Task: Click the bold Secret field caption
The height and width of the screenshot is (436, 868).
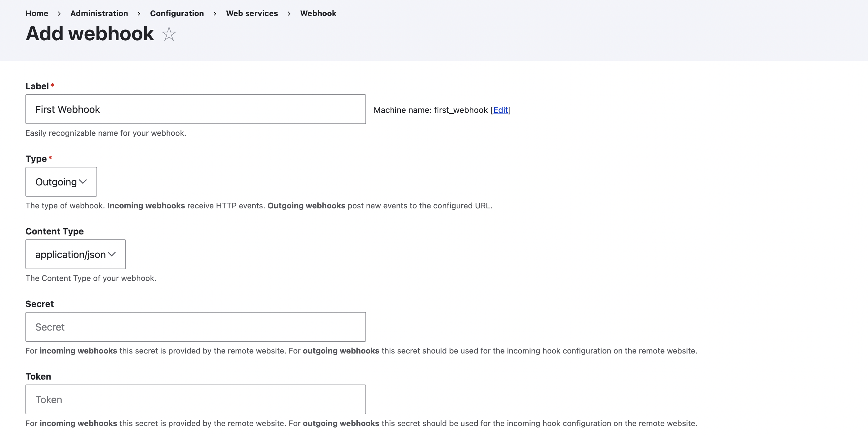Action: click(x=39, y=304)
